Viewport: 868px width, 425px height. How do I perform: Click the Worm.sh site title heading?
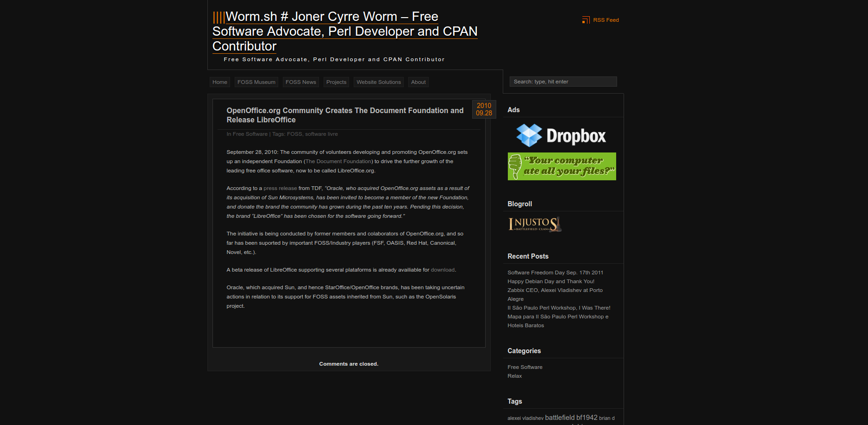pyautogui.click(x=344, y=32)
